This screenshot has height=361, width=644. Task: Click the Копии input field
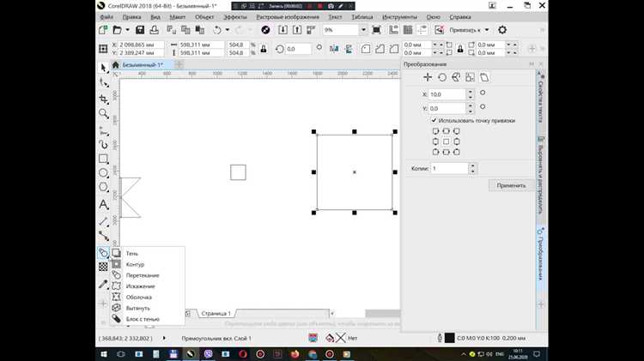(449, 169)
